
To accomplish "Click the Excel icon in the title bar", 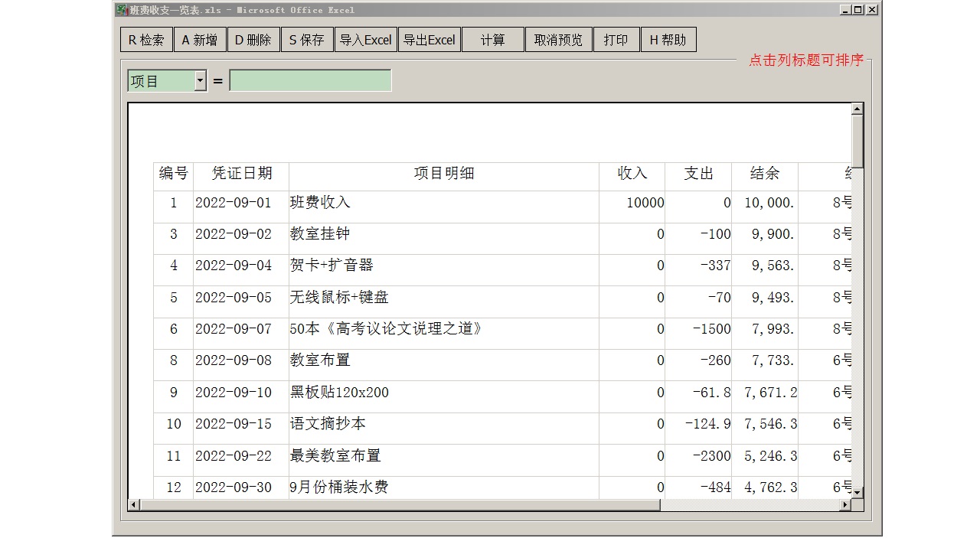I will (x=120, y=10).
